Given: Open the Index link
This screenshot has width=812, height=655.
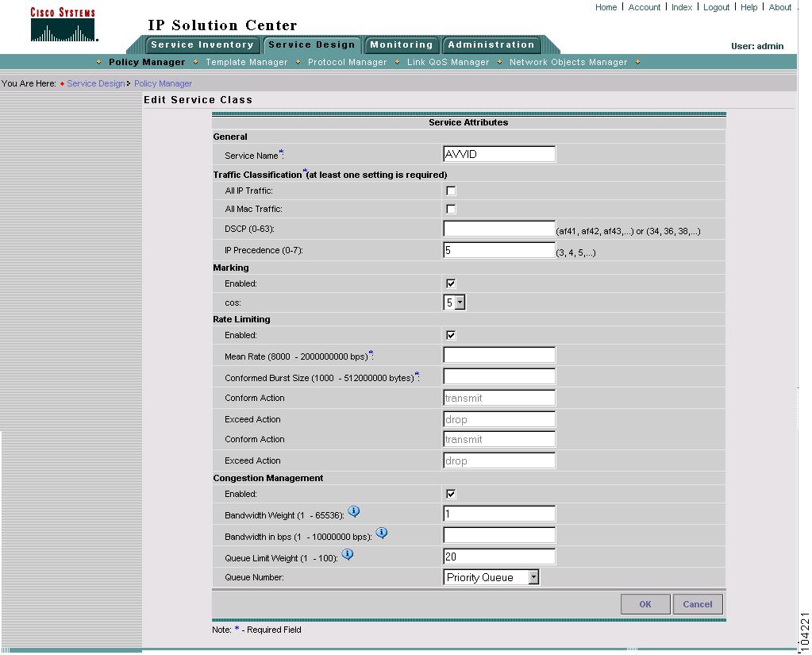Looking at the screenshot, I should point(682,7).
